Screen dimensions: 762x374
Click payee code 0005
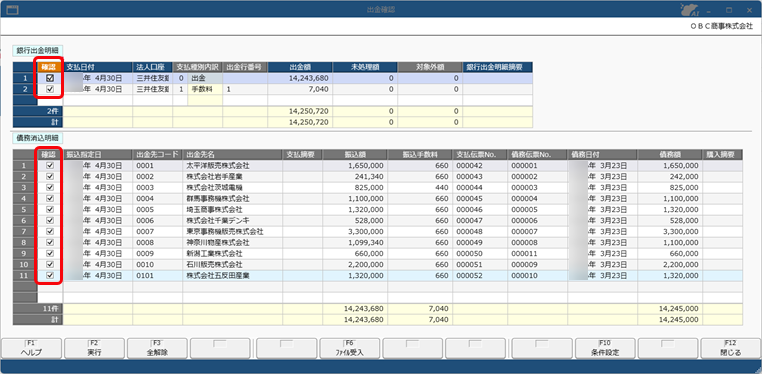[x=157, y=209]
